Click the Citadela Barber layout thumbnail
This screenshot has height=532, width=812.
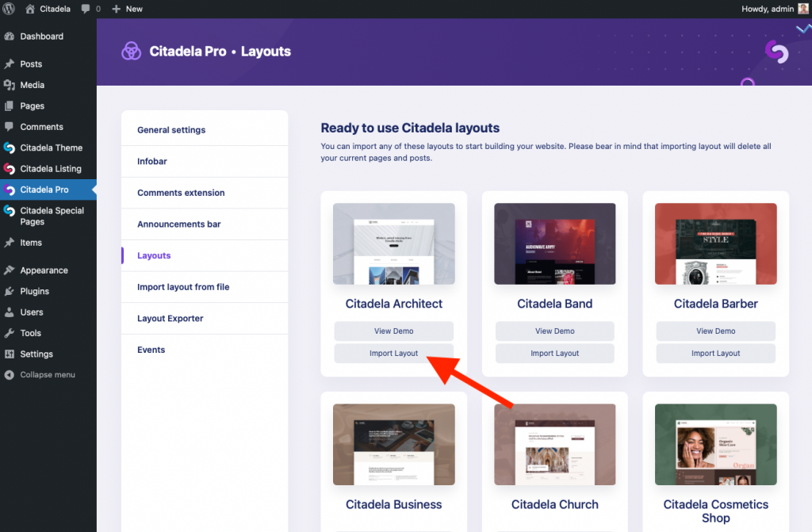click(715, 243)
